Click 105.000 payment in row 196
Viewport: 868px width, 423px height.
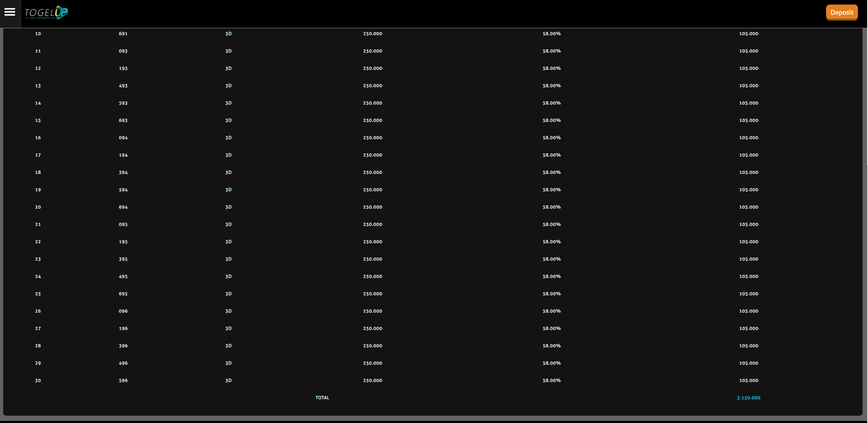point(749,329)
